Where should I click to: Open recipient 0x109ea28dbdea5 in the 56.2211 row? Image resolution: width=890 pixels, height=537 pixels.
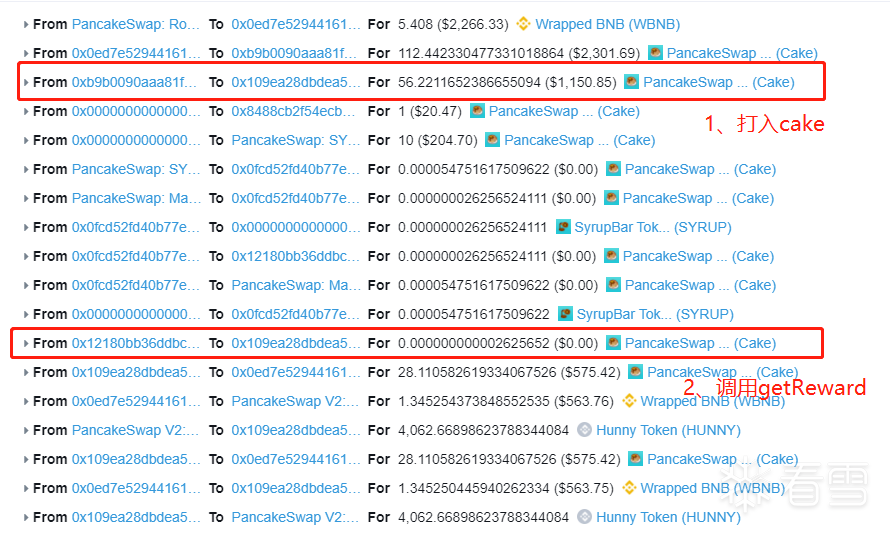[296, 82]
